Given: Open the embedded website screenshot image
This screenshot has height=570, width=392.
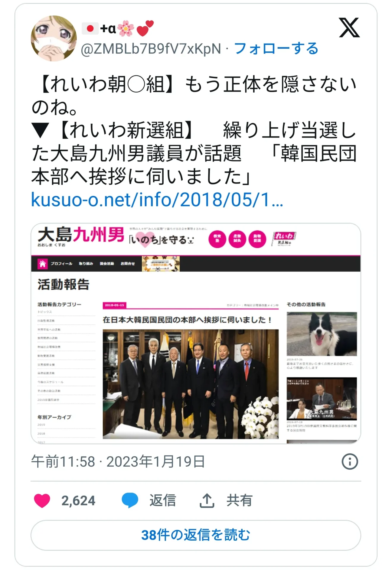Looking at the screenshot, I should pos(196,333).
